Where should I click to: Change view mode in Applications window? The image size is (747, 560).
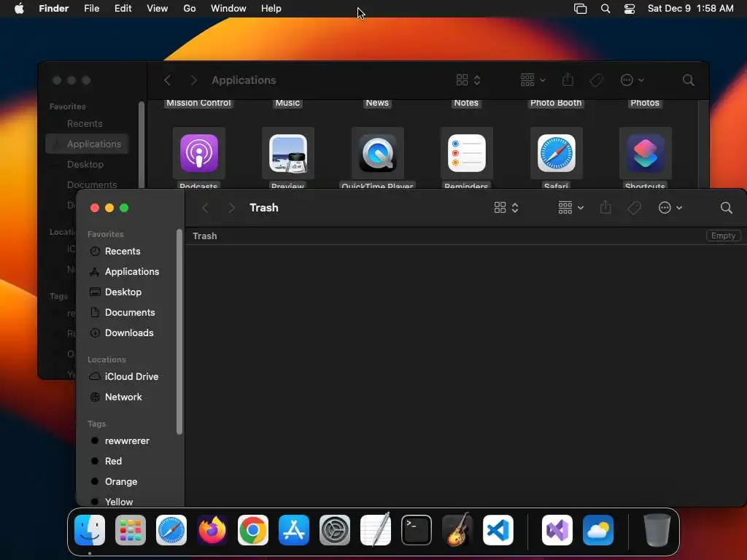tap(468, 80)
